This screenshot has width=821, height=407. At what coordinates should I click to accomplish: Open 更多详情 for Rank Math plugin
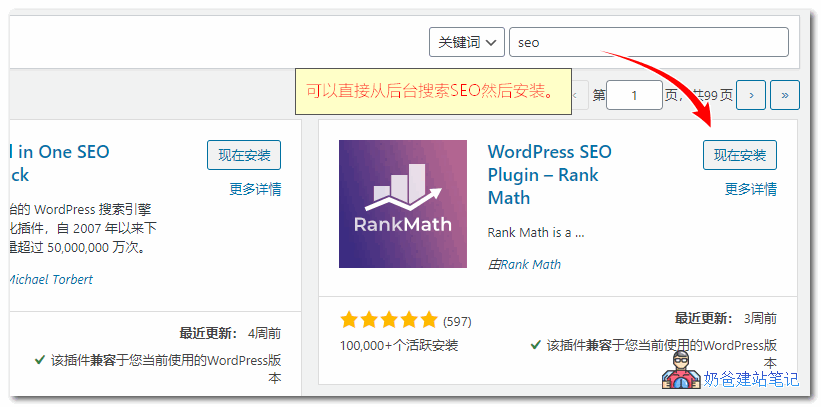point(750,189)
